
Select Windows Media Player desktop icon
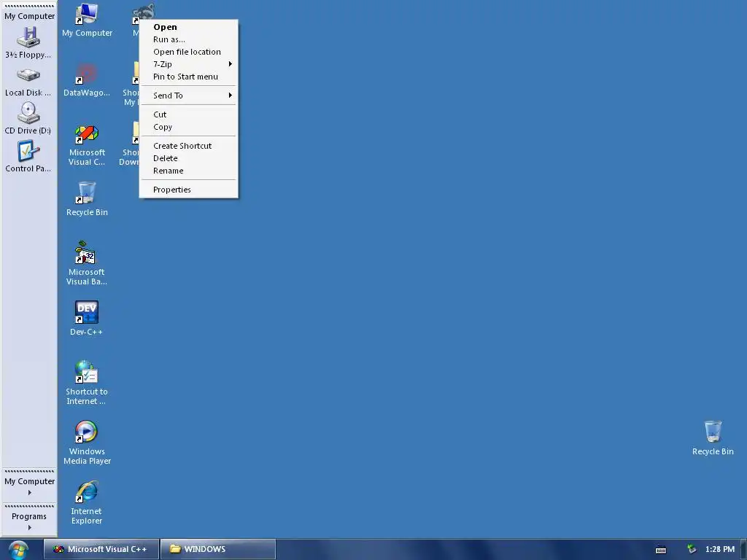pos(87,443)
